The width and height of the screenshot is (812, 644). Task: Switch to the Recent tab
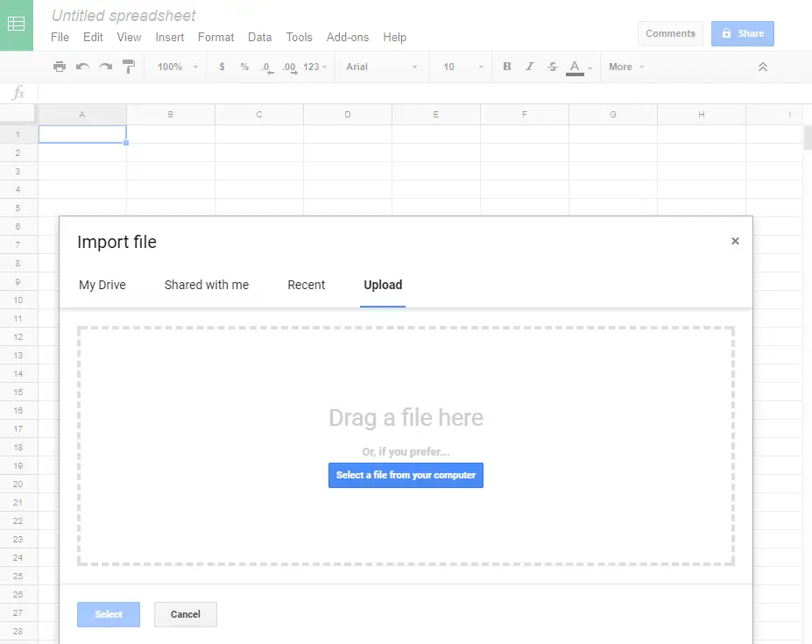pyautogui.click(x=306, y=285)
